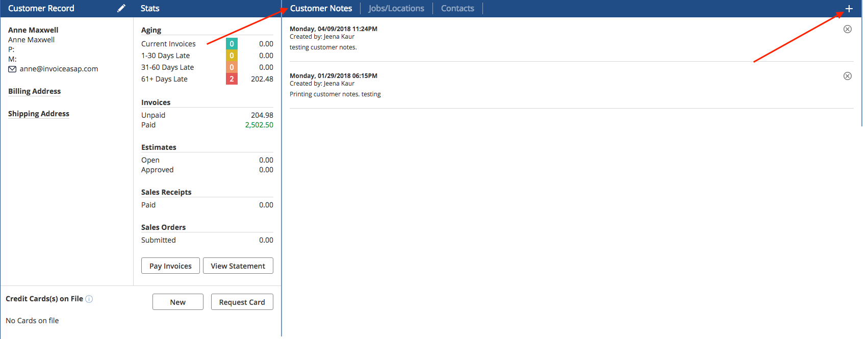Open the Jobs/Locations tab
This screenshot has width=868, height=339.
coord(396,8)
